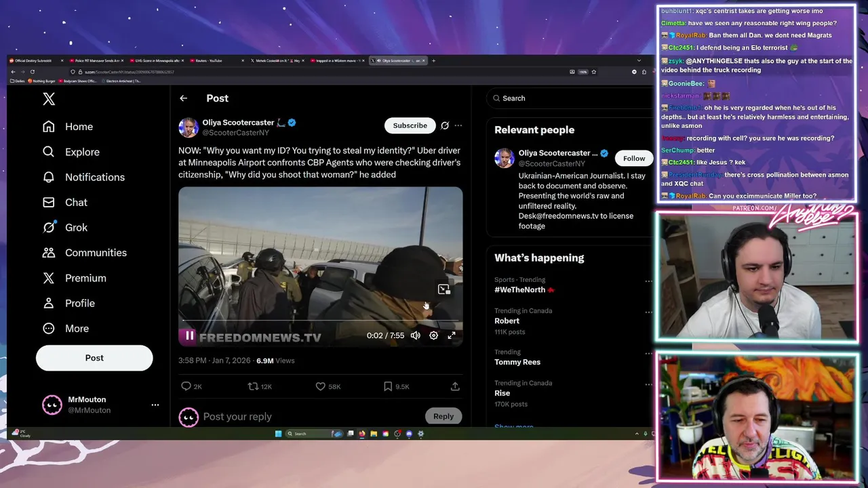Screen dimensions: 868x488
Task: Expand the video to fullscreen
Action: [x=452, y=335]
